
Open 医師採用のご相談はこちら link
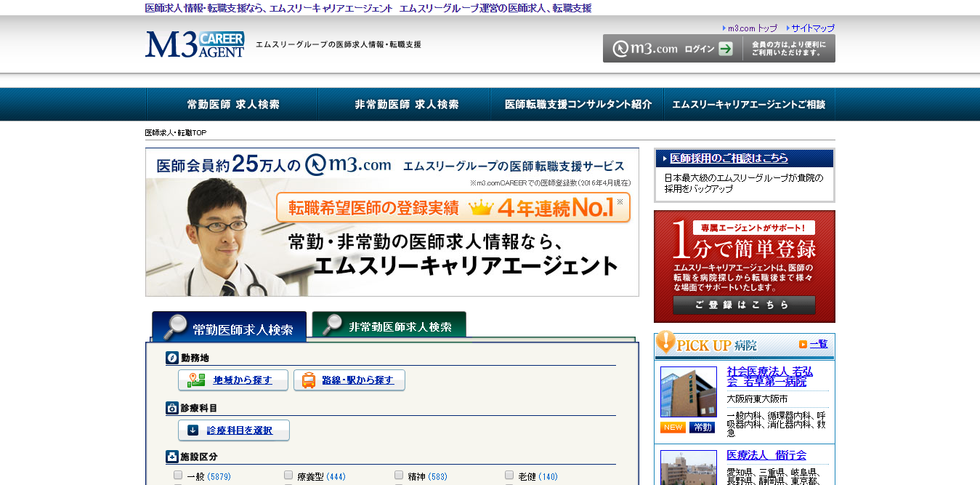pyautogui.click(x=729, y=159)
